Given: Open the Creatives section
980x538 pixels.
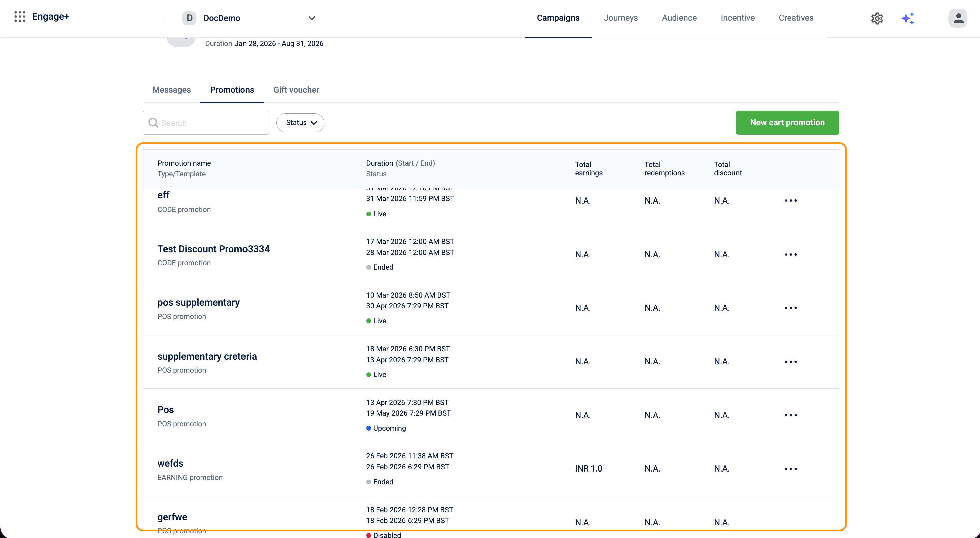Looking at the screenshot, I should [x=796, y=18].
